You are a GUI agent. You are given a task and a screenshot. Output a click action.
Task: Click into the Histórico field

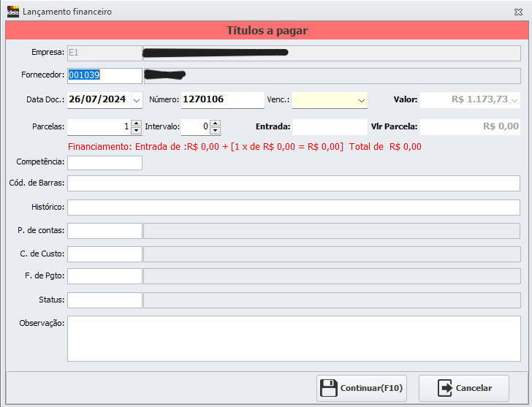click(294, 208)
